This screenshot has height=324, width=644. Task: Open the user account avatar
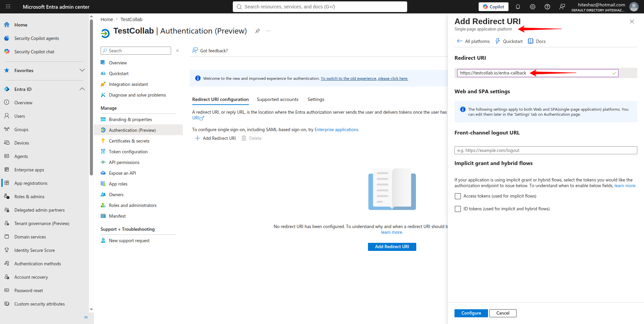pos(634,7)
